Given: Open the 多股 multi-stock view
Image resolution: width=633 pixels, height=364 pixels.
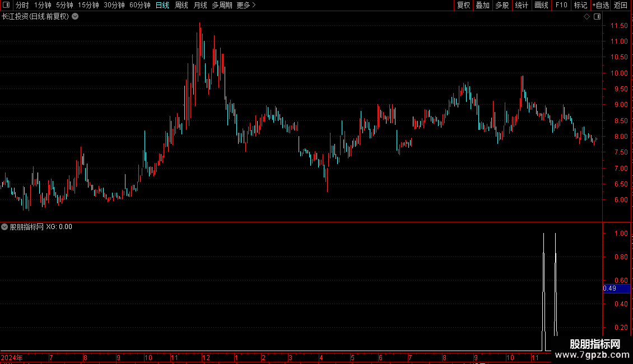Looking at the screenshot, I should (x=502, y=5).
